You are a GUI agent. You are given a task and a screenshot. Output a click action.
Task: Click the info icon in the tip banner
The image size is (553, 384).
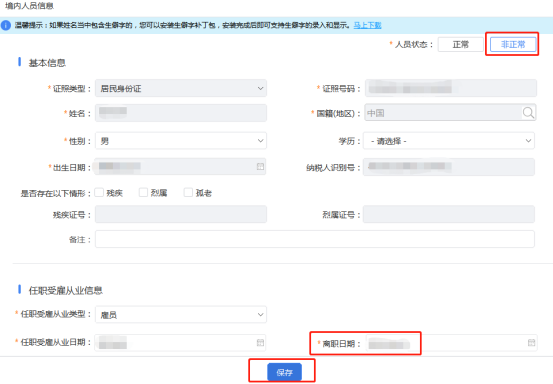[x=6, y=25]
